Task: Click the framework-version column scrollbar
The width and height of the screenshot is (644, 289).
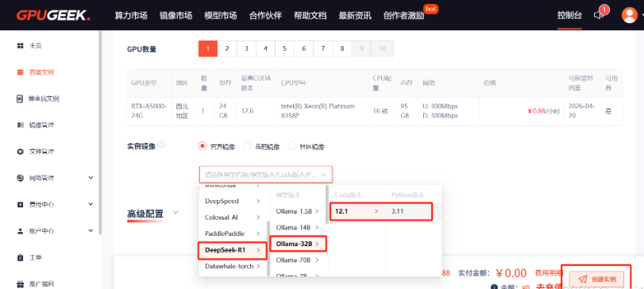Action: (327, 204)
